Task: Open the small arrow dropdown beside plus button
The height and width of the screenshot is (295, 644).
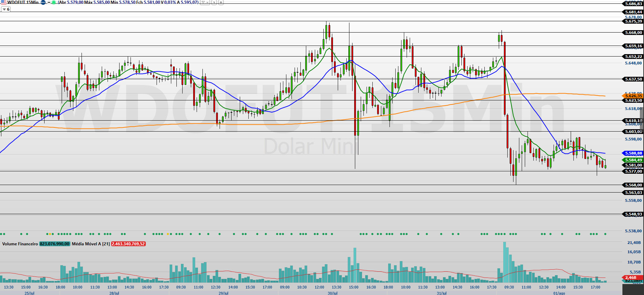Action: point(214,2)
